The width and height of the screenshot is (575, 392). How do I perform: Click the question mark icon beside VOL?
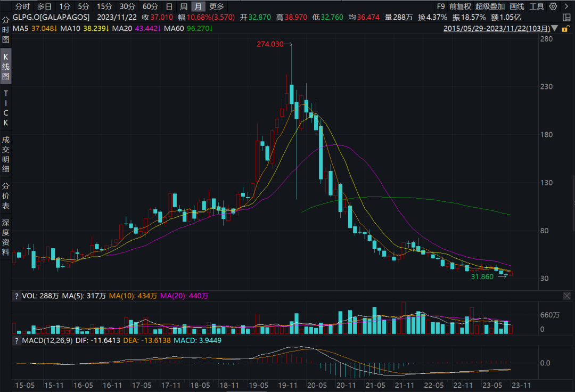coord(16,296)
